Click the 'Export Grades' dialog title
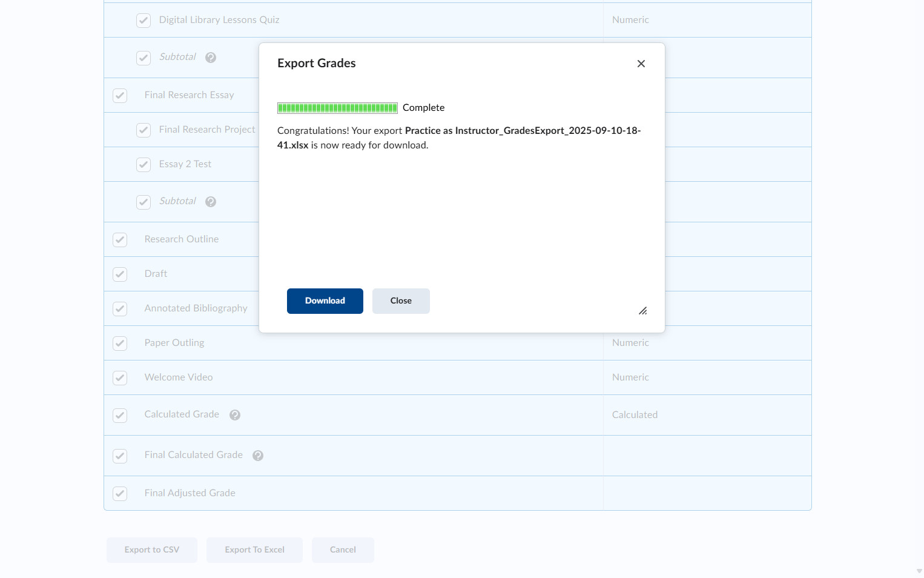Image resolution: width=924 pixels, height=578 pixels. coord(317,64)
